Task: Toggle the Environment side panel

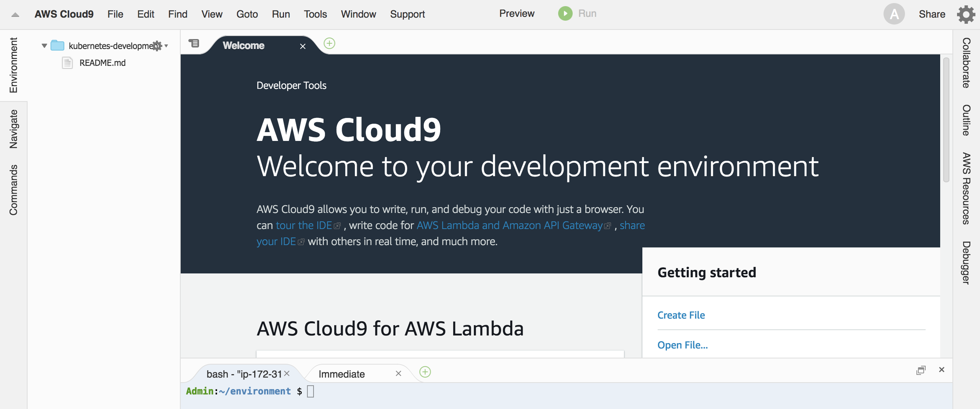Action: pyautogui.click(x=13, y=65)
